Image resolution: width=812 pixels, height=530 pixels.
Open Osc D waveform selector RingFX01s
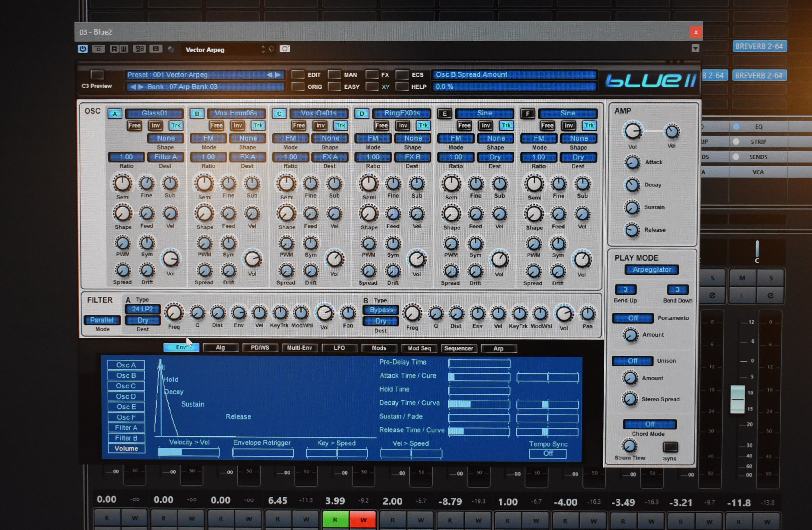(402, 113)
